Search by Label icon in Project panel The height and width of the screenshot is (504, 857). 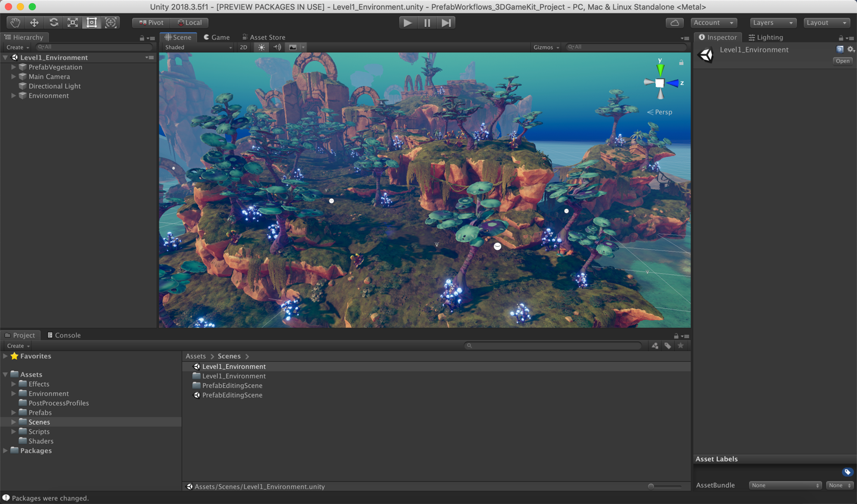coord(668,346)
